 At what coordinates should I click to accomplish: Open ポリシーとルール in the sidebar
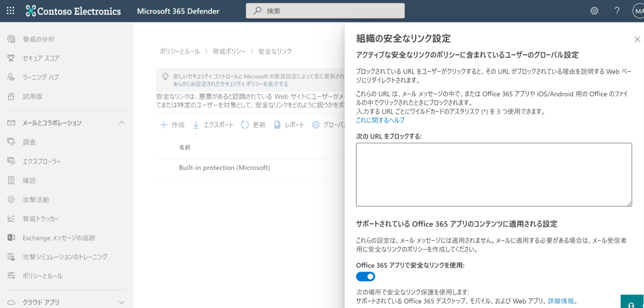click(42, 276)
